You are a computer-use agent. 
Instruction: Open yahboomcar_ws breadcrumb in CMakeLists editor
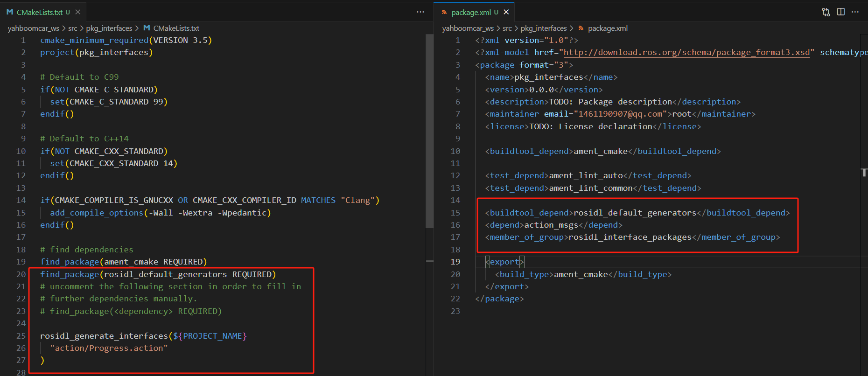click(34, 28)
